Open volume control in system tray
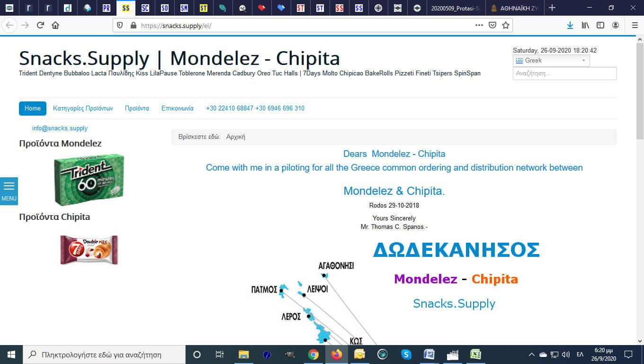The width and height of the screenshot is (644, 364). [x=565, y=355]
